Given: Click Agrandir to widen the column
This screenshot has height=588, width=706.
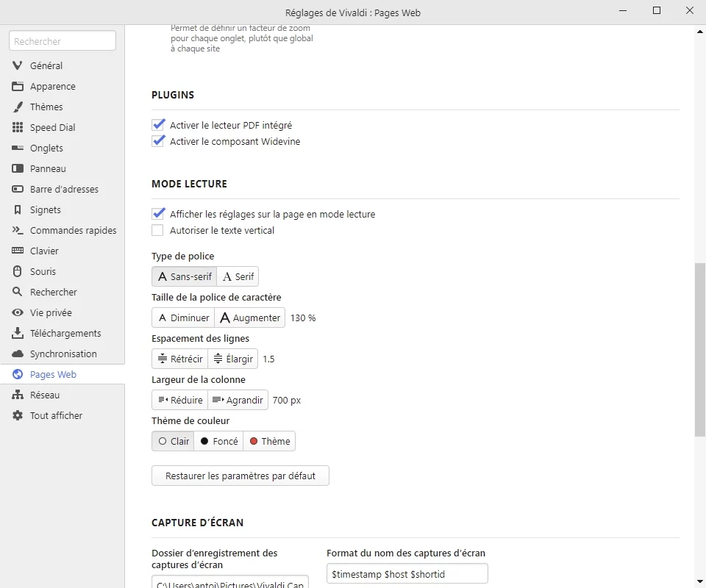Looking at the screenshot, I should pos(238,400).
